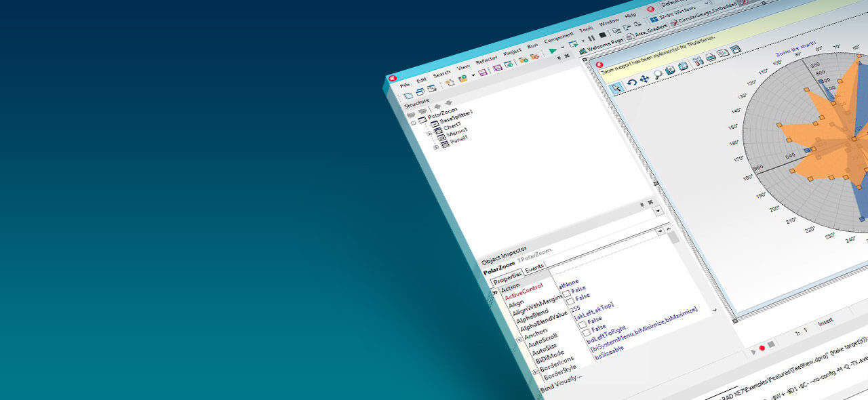Expand the Panel1 tree node

[436, 146]
